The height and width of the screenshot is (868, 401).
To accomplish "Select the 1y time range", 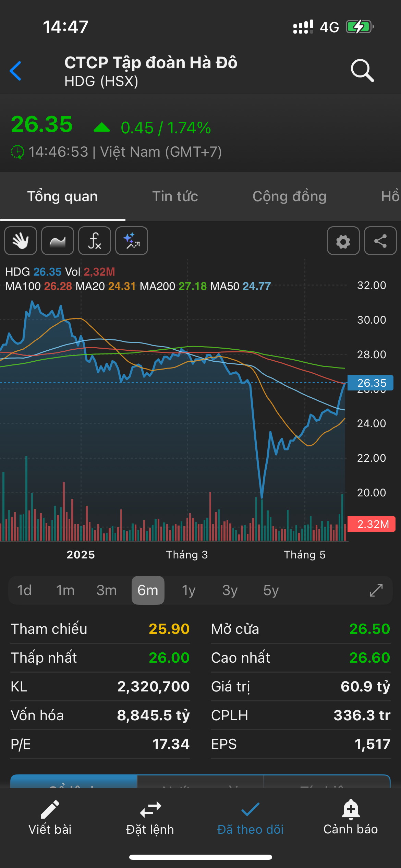I will (x=189, y=590).
